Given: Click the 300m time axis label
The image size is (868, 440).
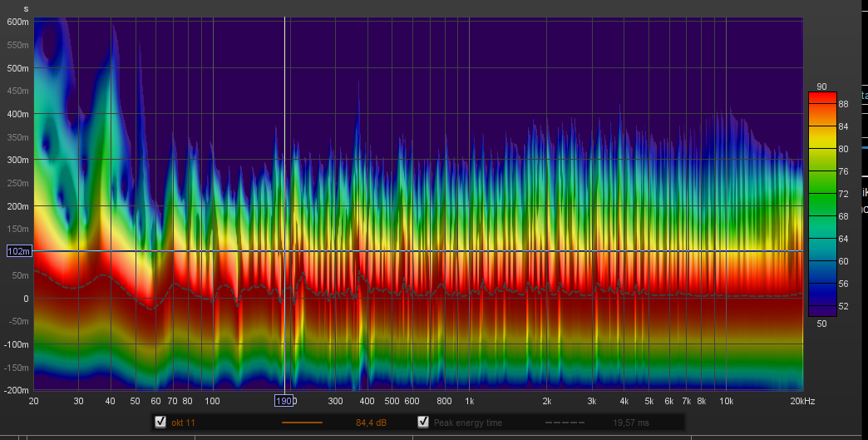Looking at the screenshot, I should tap(17, 160).
